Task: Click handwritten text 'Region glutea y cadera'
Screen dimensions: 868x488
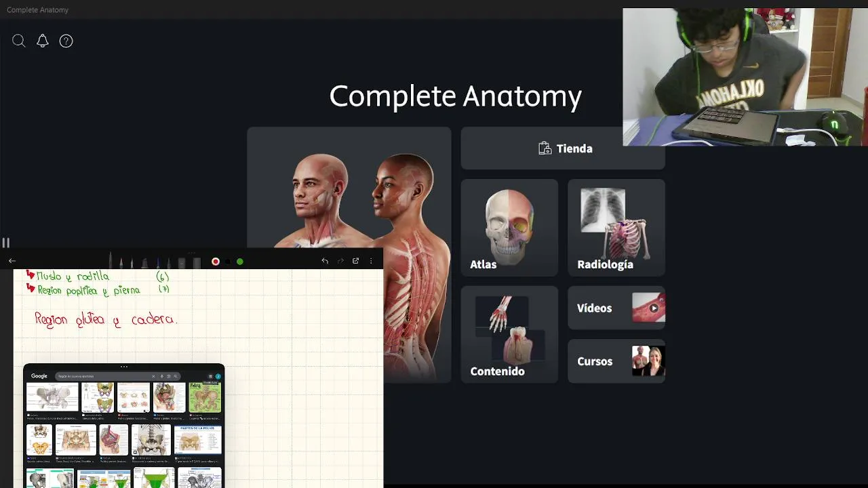Action: click(106, 320)
